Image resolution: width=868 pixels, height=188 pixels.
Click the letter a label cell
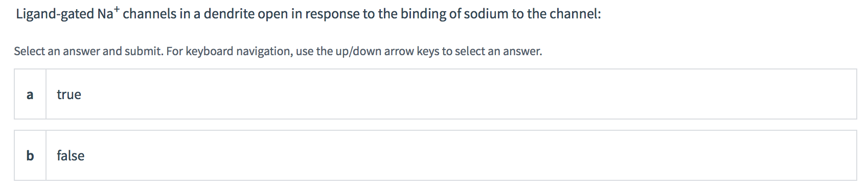pos(30,94)
